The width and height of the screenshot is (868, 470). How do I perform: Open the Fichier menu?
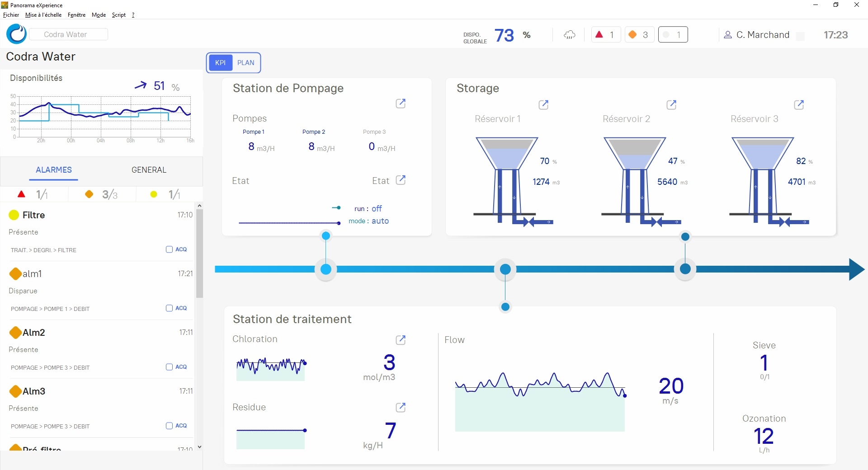[x=11, y=15]
